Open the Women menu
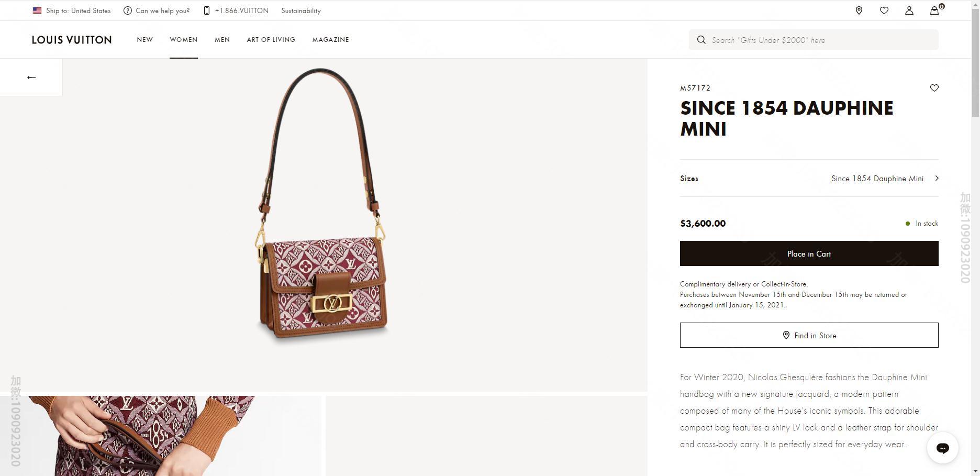980x476 pixels. (184, 40)
